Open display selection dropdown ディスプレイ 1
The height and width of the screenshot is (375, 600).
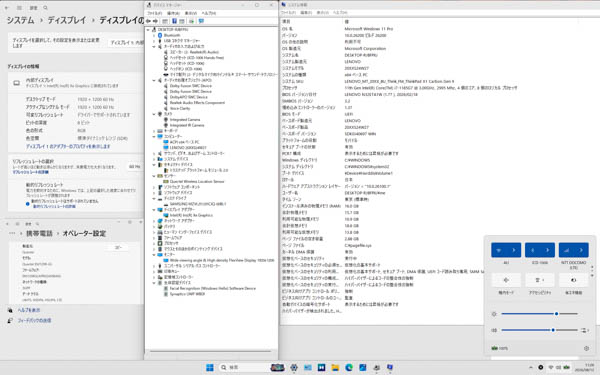126,42
